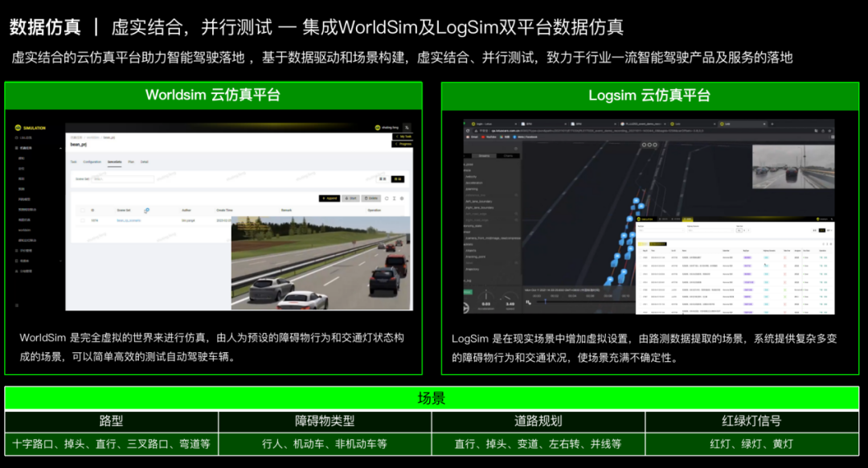Click the '路型' column header
Screen dimensions: 868x468
111,421
